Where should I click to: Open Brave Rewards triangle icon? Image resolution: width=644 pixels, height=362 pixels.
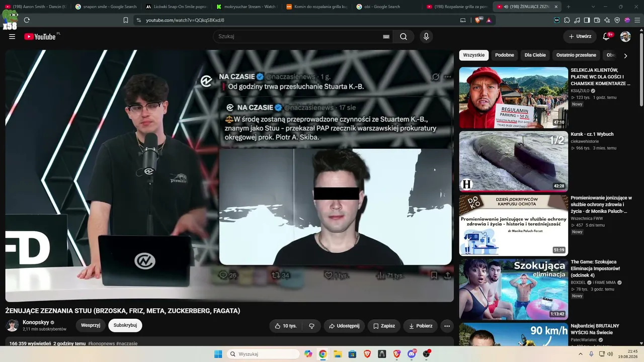click(489, 20)
